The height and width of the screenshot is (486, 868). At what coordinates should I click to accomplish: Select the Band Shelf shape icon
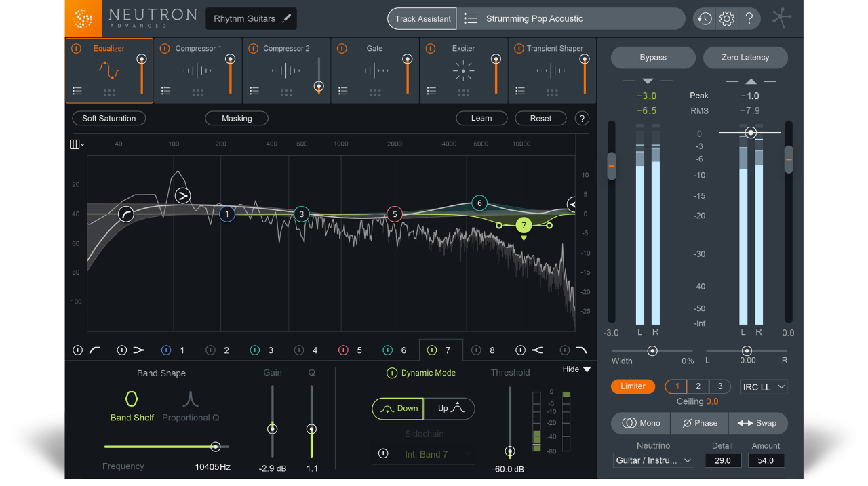(x=132, y=399)
